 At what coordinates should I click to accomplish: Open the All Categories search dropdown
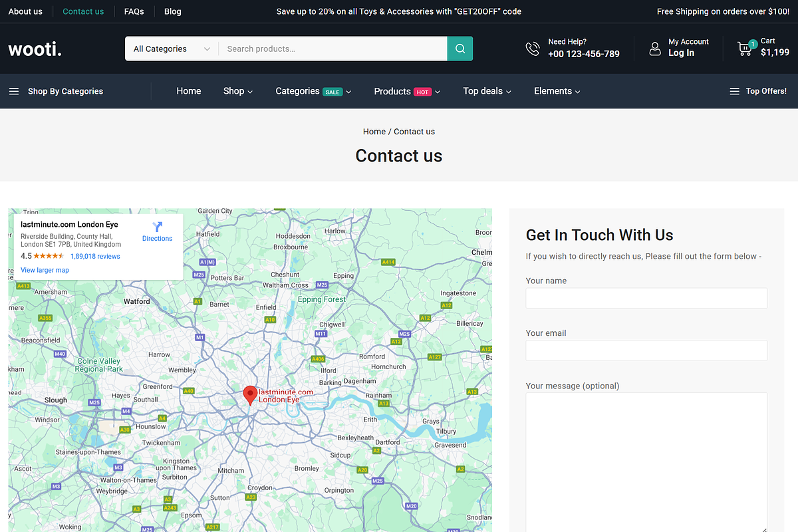(x=172, y=49)
